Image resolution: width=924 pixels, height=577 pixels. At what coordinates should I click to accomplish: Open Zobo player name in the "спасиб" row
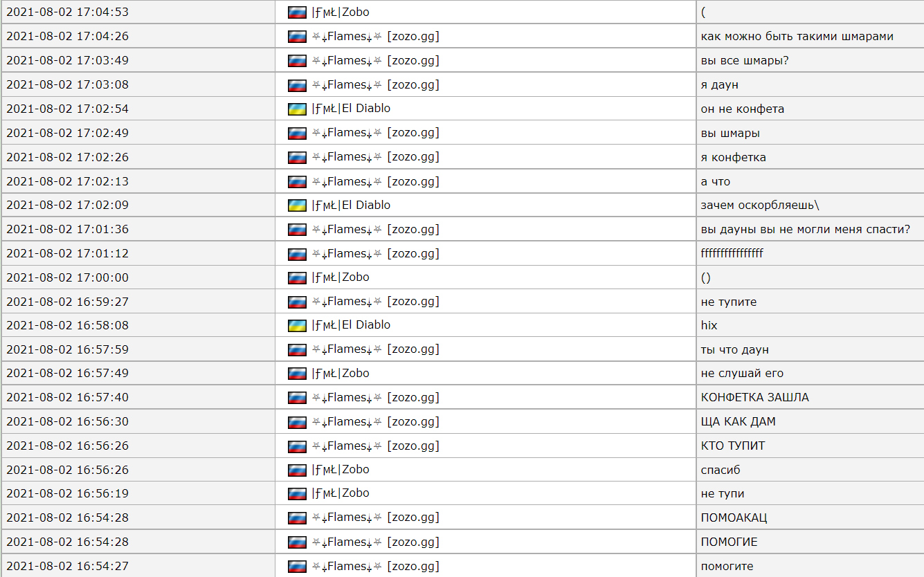tap(341, 470)
